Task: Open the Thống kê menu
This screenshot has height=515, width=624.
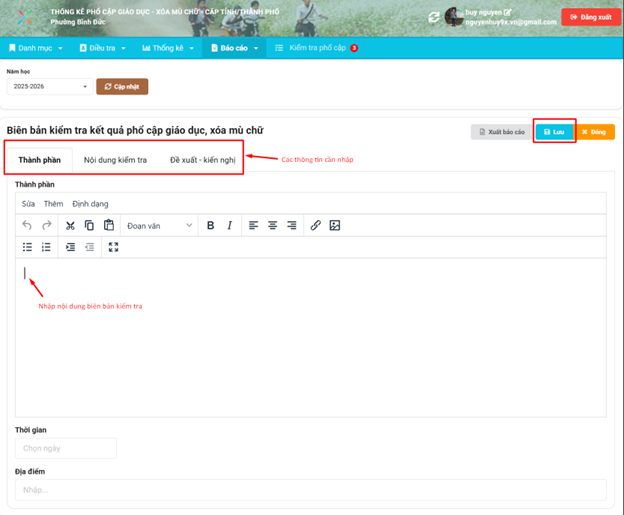Action: [x=167, y=47]
